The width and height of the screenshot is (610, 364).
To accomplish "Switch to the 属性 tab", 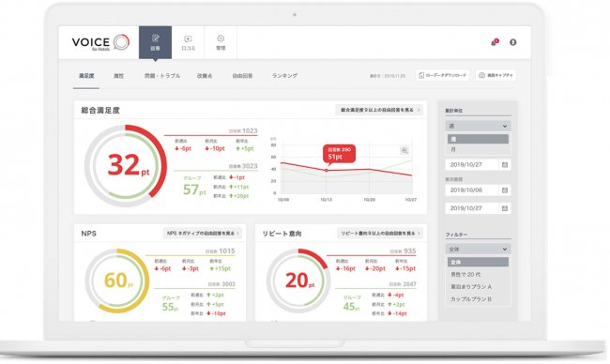I will [118, 76].
